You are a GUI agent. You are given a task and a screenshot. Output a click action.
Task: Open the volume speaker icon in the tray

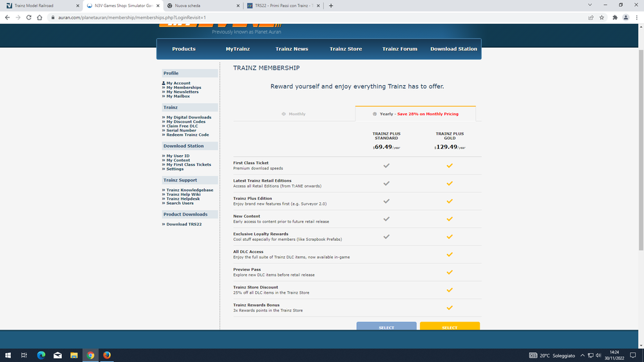[x=598, y=356]
